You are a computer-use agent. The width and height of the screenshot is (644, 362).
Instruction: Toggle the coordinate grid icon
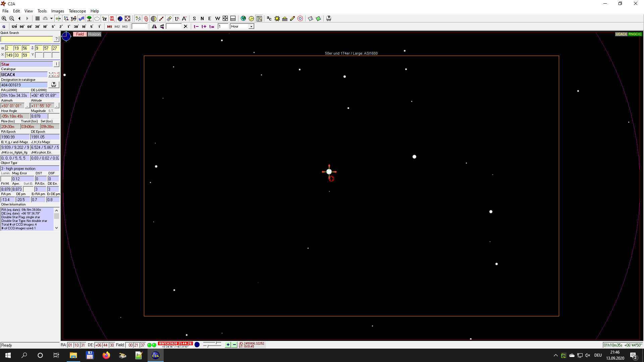[x=38, y=18]
